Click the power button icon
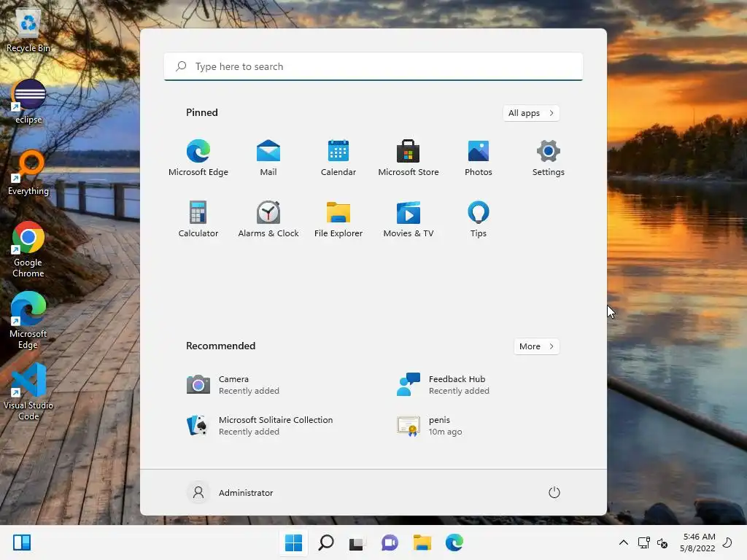The height and width of the screenshot is (560, 747). tap(554, 492)
